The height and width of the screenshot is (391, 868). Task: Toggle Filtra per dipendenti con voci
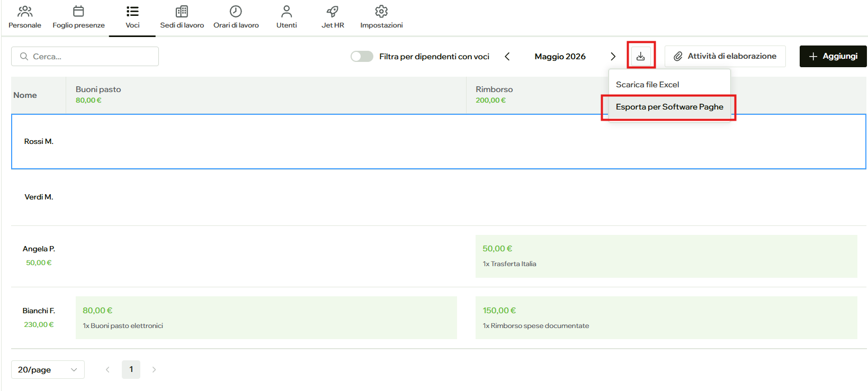(362, 56)
